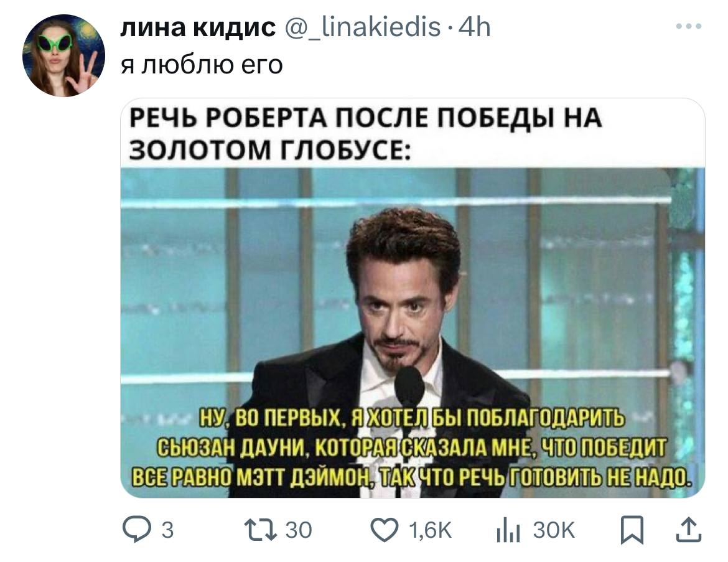
Task: Open лина кидис profile avatar picture
Action: (64, 56)
